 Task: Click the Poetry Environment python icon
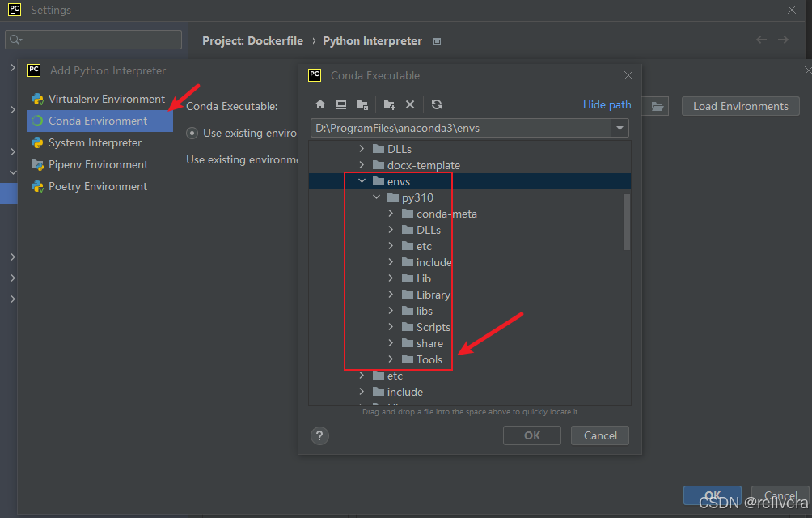37,186
